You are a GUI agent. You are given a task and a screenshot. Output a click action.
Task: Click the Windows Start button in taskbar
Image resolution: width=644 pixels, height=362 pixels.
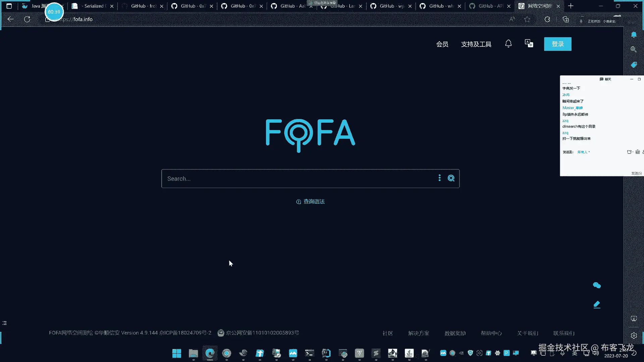[176, 353]
